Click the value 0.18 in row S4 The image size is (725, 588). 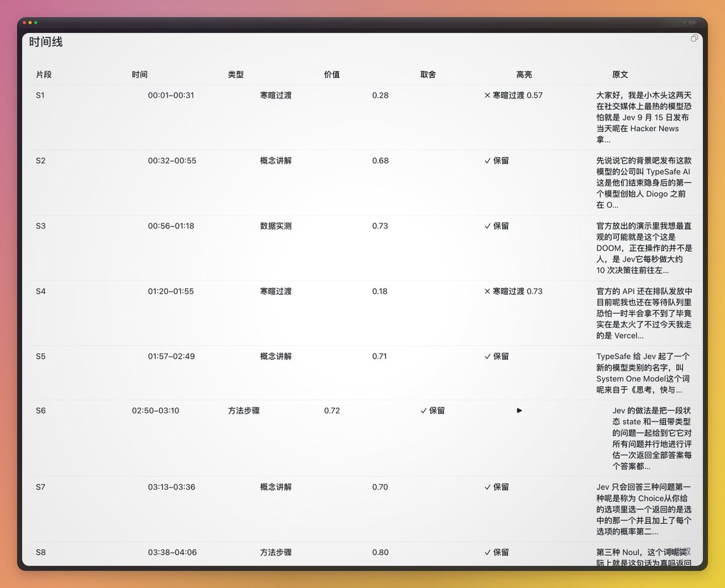[x=380, y=291]
